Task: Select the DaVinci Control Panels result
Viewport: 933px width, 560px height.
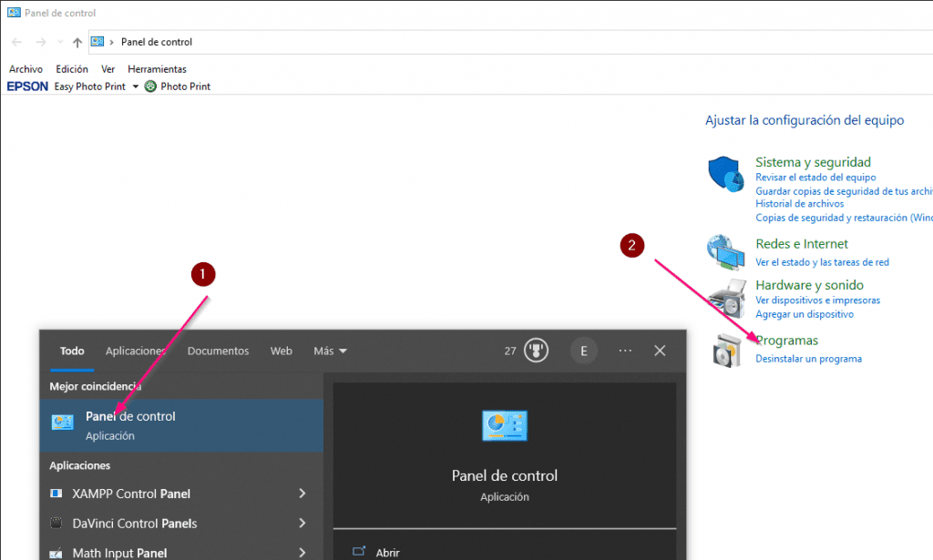Action: [x=181, y=524]
